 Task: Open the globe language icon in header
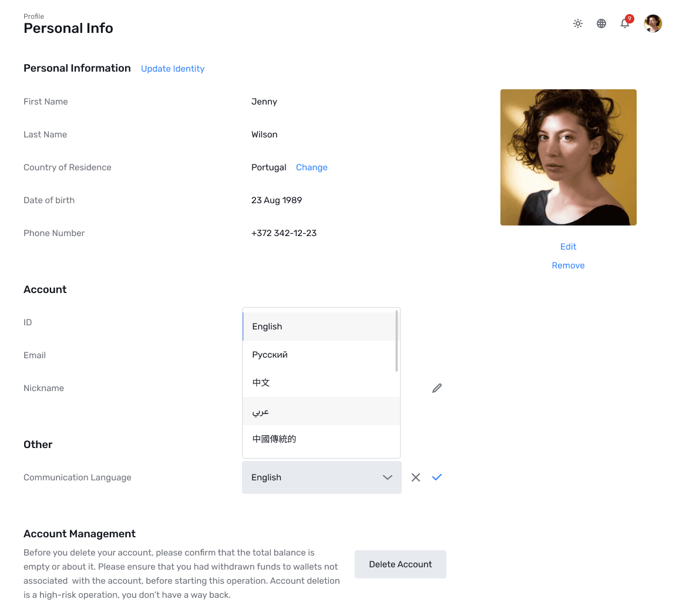601,23
